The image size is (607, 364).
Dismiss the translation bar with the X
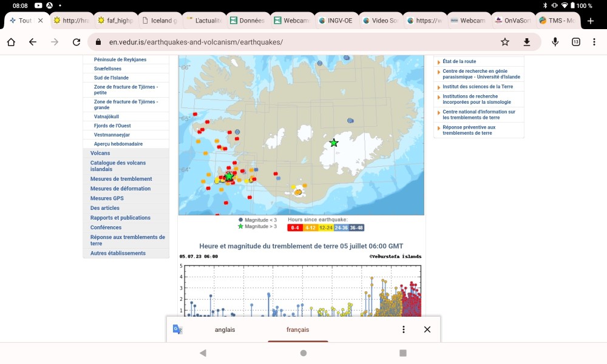[427, 329]
